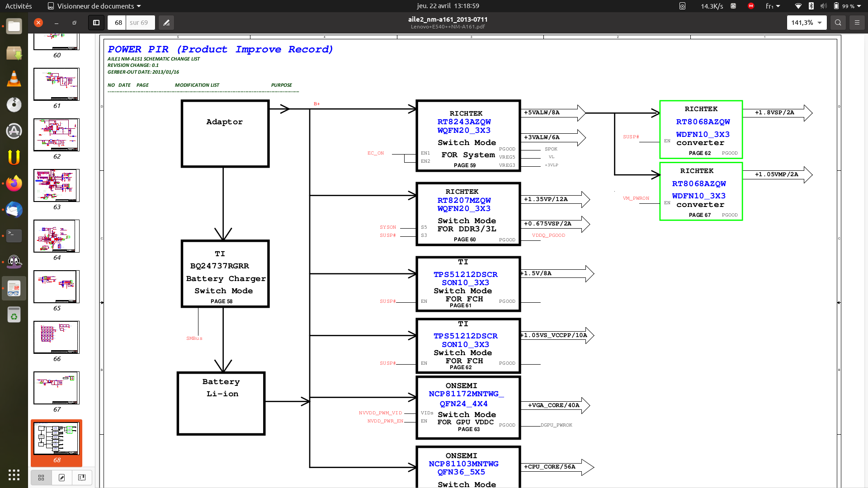Viewport: 868px width, 488px height.
Task: Expand the 141,3% zoom level dropdown
Action: click(x=807, y=23)
